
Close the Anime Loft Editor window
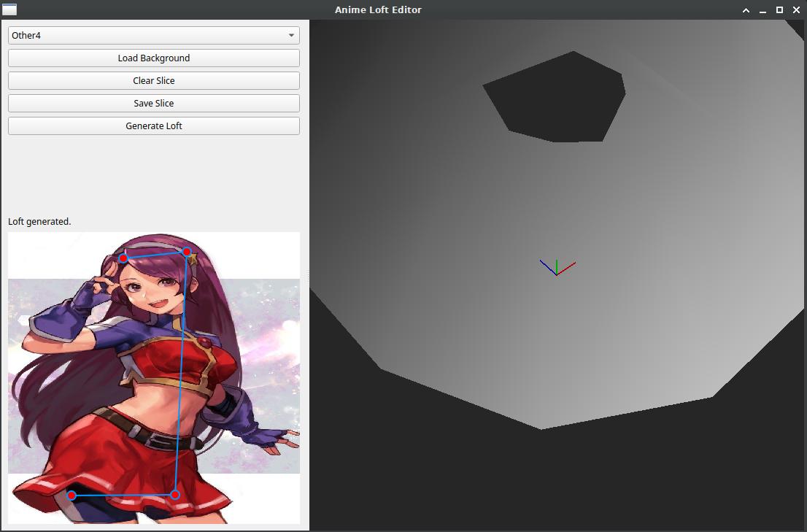click(796, 9)
